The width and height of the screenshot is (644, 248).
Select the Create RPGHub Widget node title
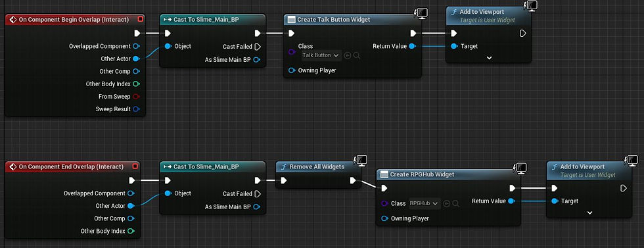[x=422, y=174]
